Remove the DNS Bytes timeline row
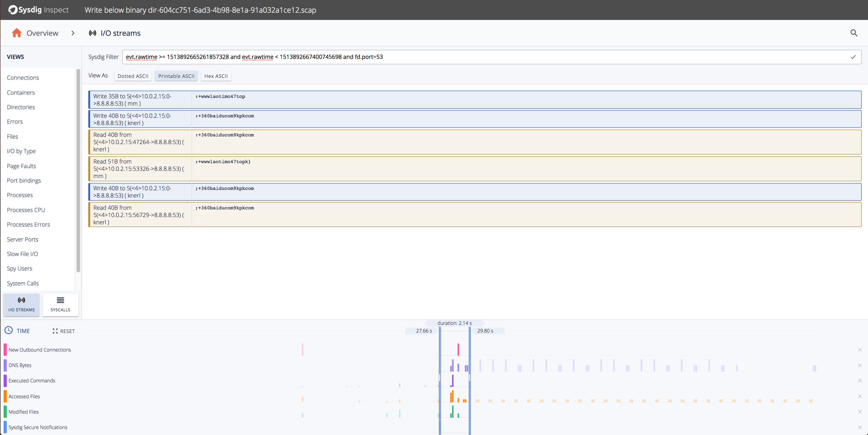868x435 pixels. [x=860, y=365]
